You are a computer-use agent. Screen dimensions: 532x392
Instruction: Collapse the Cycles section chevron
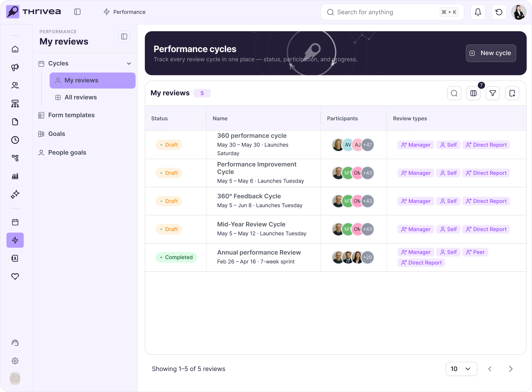pyautogui.click(x=129, y=64)
